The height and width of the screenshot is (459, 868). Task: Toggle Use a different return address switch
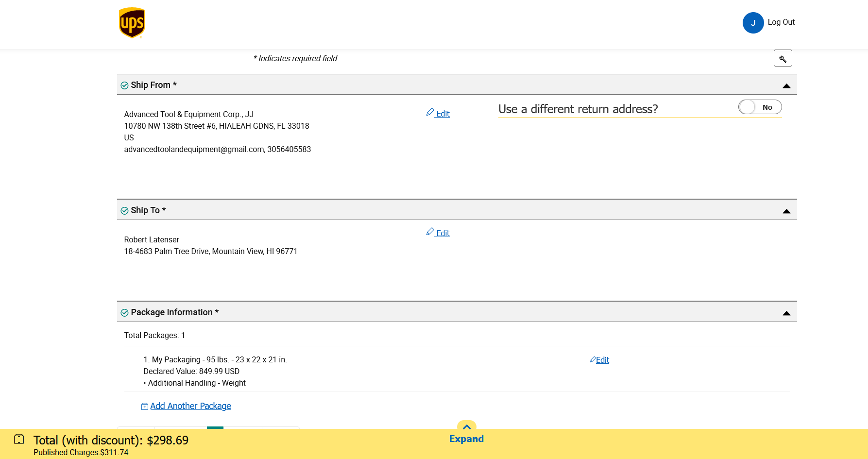(x=760, y=107)
